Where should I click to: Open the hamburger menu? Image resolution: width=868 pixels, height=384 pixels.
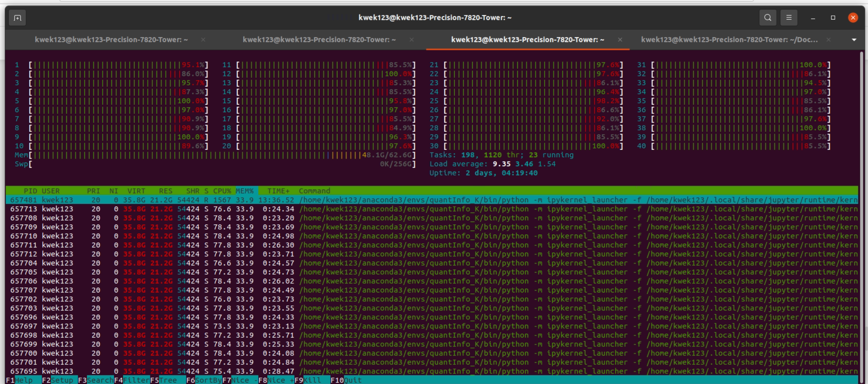pos(788,18)
